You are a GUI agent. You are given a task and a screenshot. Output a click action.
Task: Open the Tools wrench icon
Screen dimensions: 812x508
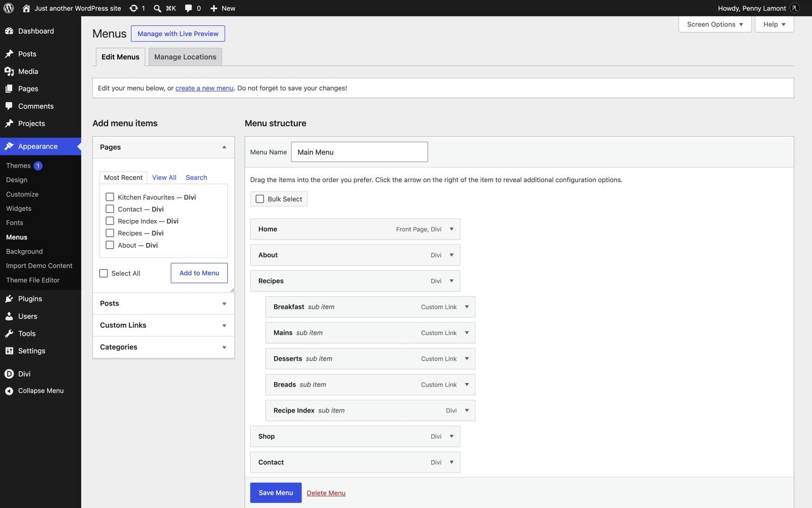coord(9,333)
